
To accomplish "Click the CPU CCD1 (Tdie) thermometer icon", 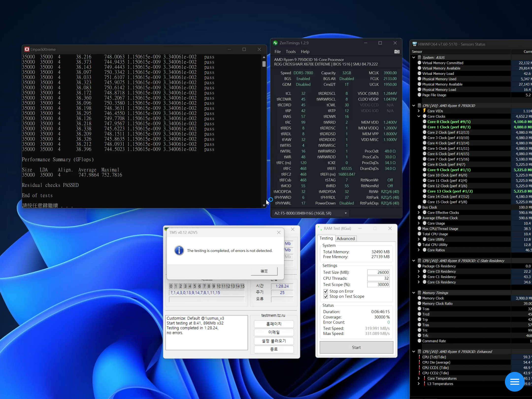I will click(x=419, y=367).
